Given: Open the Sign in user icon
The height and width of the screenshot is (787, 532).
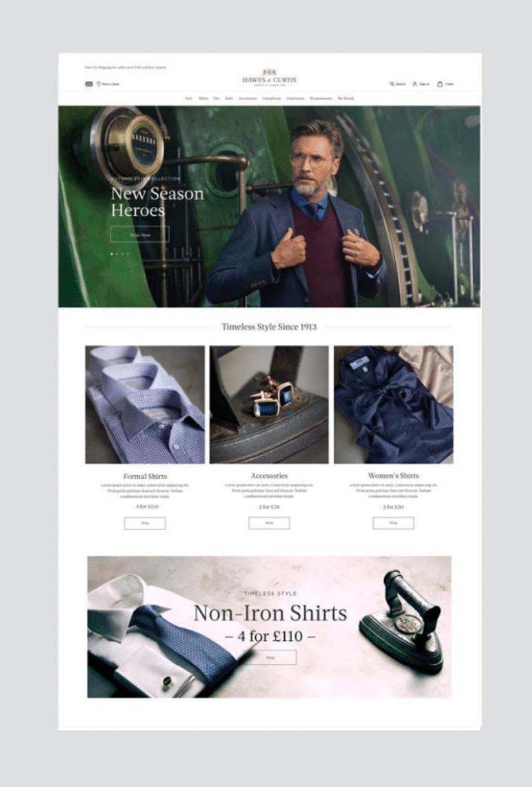Looking at the screenshot, I should pyautogui.click(x=415, y=84).
